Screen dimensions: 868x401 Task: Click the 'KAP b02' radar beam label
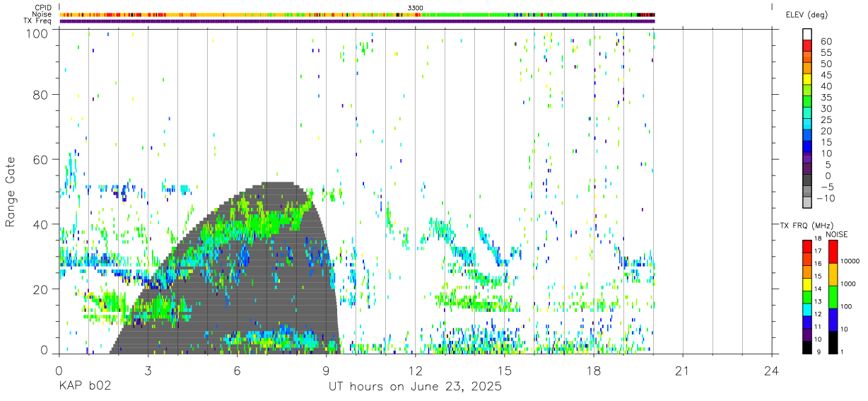(85, 387)
